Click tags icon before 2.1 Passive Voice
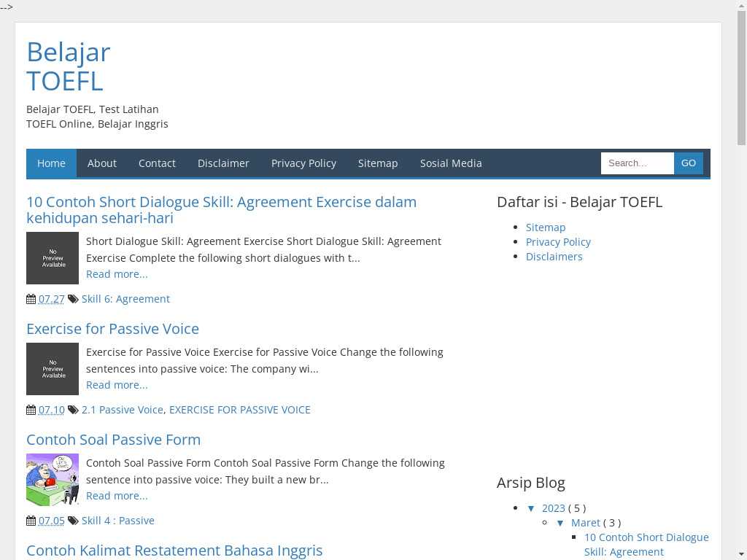Image resolution: width=747 pixels, height=560 pixels. pyautogui.click(x=73, y=410)
